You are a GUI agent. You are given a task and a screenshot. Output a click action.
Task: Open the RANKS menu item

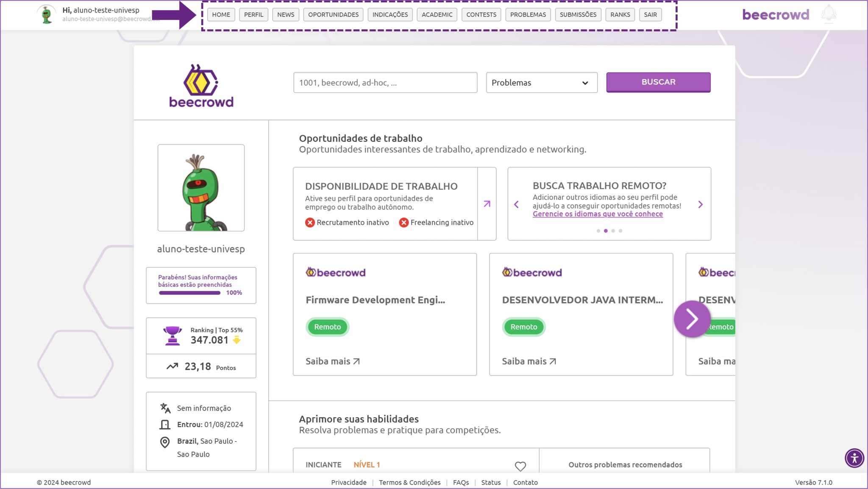tap(620, 14)
